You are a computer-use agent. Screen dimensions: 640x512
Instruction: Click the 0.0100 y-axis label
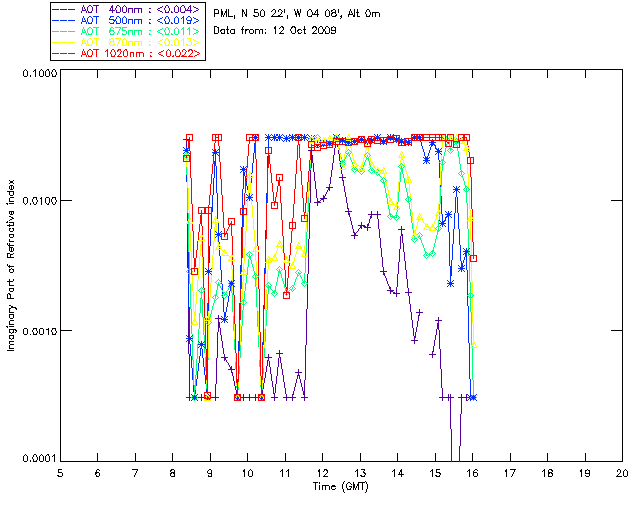tap(39, 201)
